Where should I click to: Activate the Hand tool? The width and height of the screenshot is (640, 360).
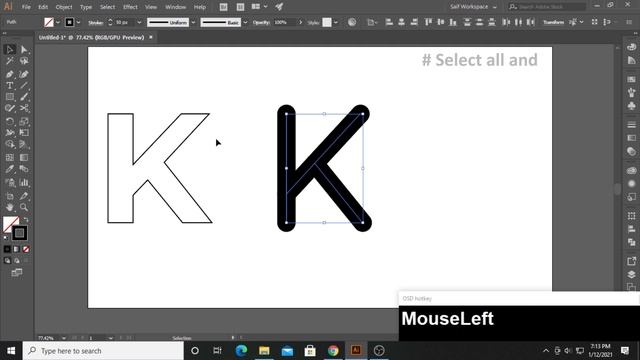click(x=10, y=207)
